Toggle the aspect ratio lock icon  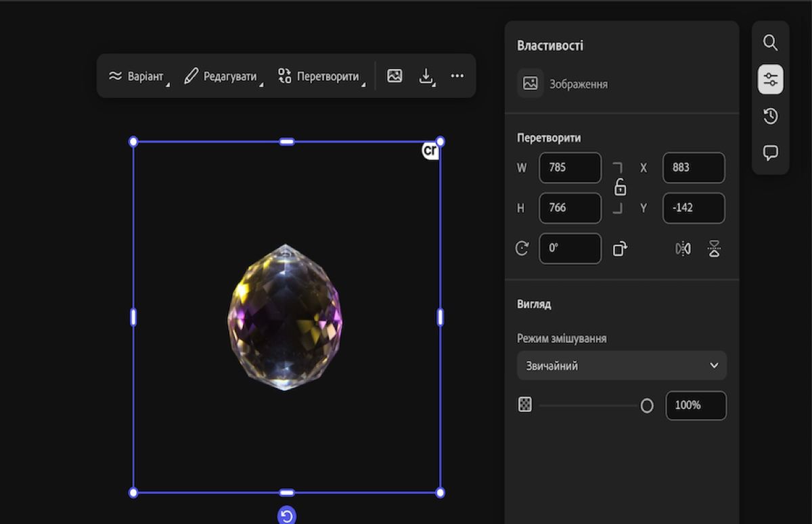click(620, 187)
